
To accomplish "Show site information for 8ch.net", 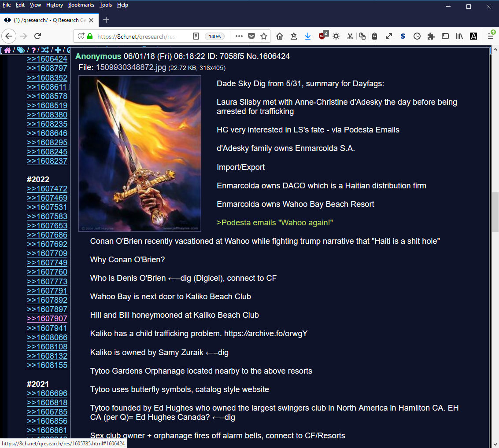I will pyautogui.click(x=81, y=36).
